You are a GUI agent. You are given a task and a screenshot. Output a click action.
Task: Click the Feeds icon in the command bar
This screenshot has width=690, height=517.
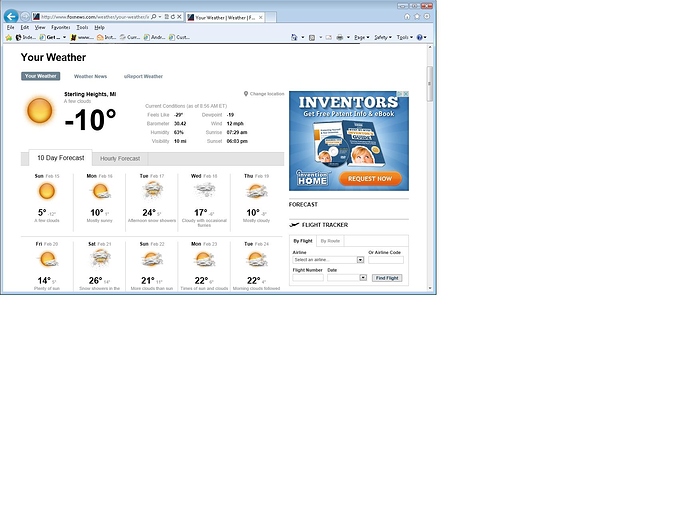312,37
